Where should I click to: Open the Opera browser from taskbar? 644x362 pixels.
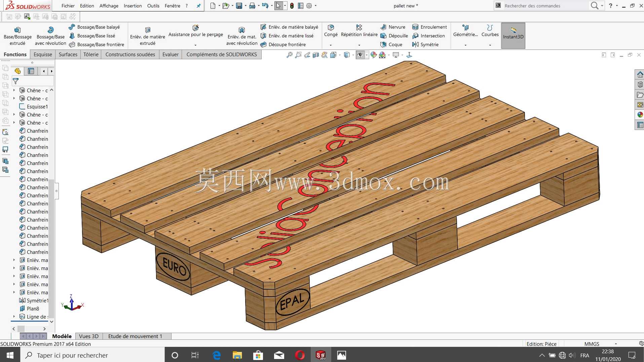coord(300,355)
